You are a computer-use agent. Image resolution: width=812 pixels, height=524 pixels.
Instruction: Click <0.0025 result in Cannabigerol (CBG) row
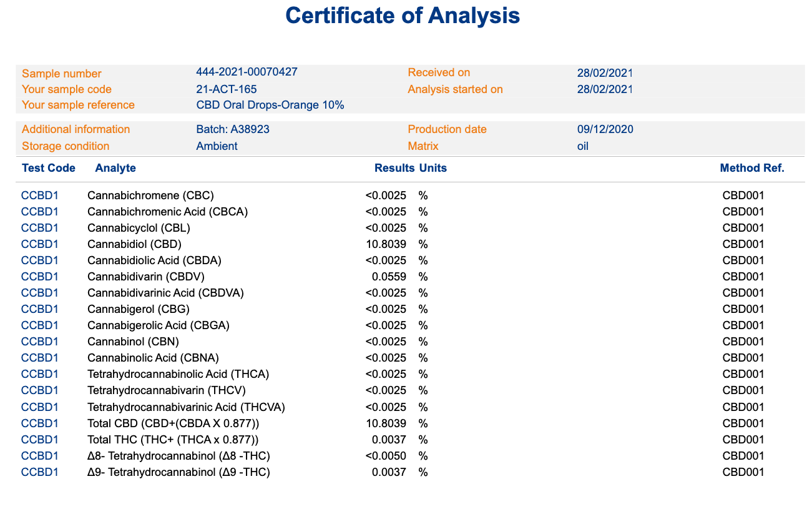pos(386,309)
